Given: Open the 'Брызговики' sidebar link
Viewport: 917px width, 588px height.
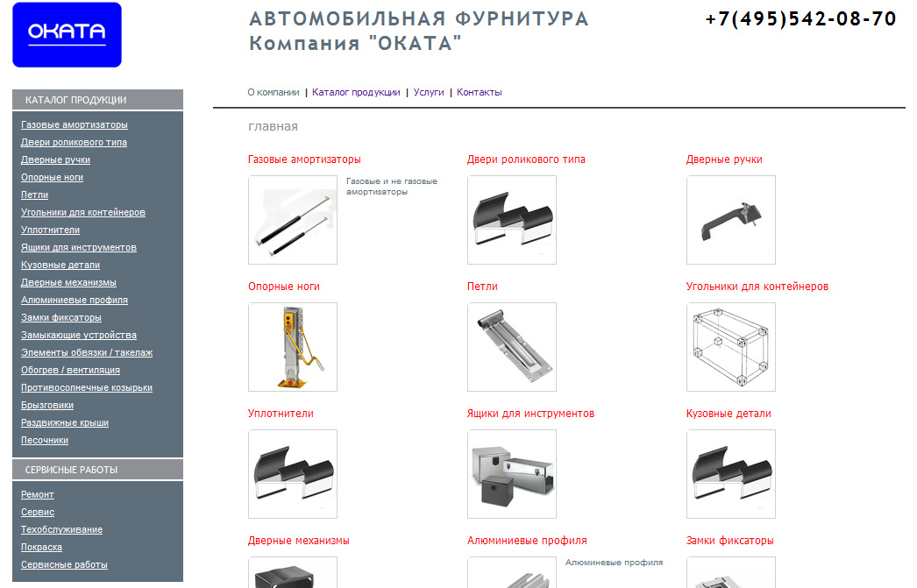Looking at the screenshot, I should pos(47,405).
